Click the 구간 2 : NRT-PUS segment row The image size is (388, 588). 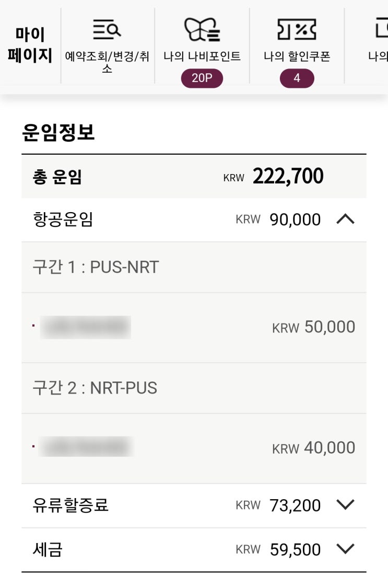(95, 388)
